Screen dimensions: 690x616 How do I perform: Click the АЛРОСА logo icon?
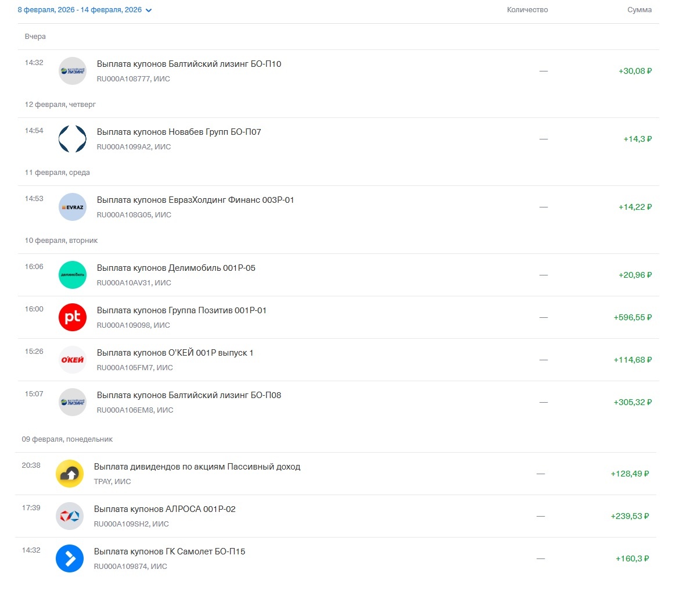(x=70, y=515)
